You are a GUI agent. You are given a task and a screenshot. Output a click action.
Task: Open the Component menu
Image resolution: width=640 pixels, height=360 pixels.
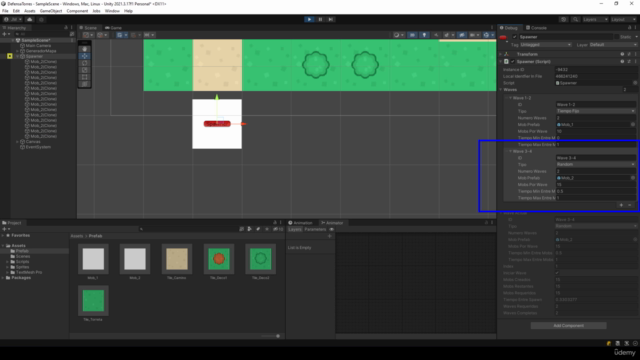[x=77, y=11]
